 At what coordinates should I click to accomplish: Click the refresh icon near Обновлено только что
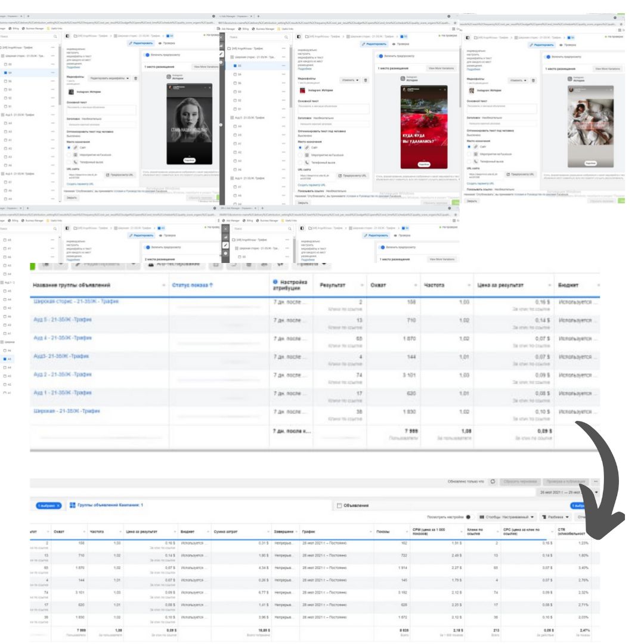[x=493, y=481]
